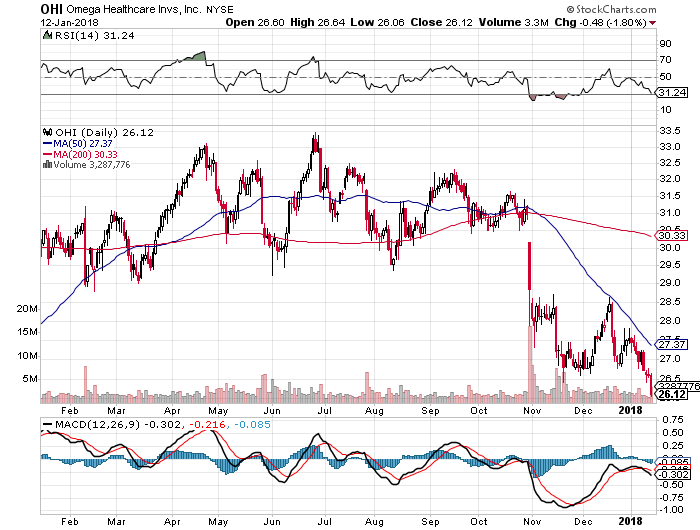
Task: Click the Feb label under the MACD panel
Action: (70, 522)
